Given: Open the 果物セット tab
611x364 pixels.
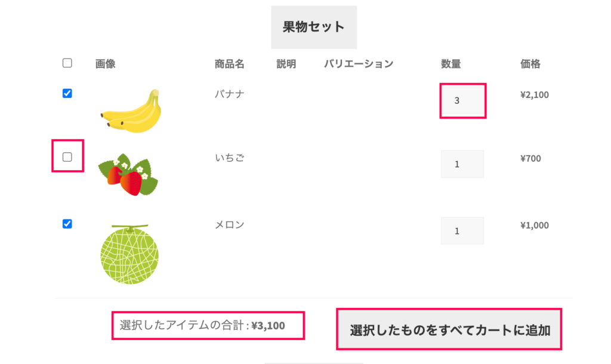Looking at the screenshot, I should (314, 27).
